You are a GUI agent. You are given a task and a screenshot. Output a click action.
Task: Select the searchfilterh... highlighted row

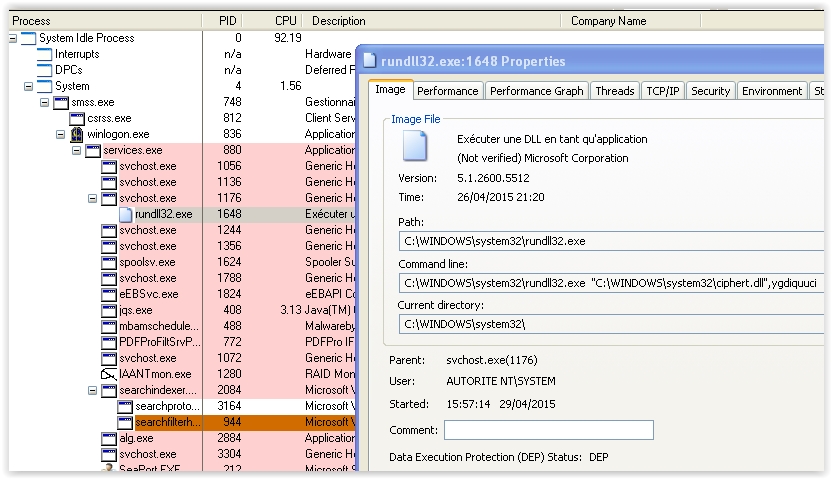pyautogui.click(x=182, y=422)
